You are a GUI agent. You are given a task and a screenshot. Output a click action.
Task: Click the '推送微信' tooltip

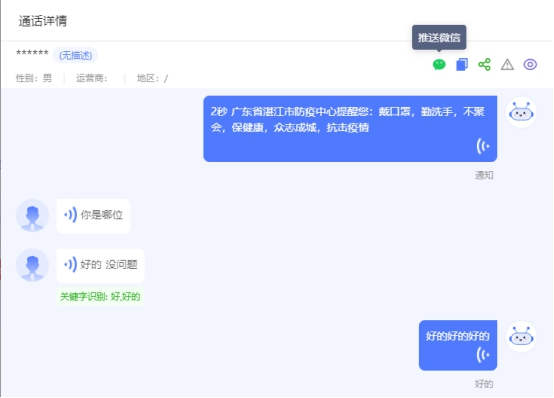439,37
